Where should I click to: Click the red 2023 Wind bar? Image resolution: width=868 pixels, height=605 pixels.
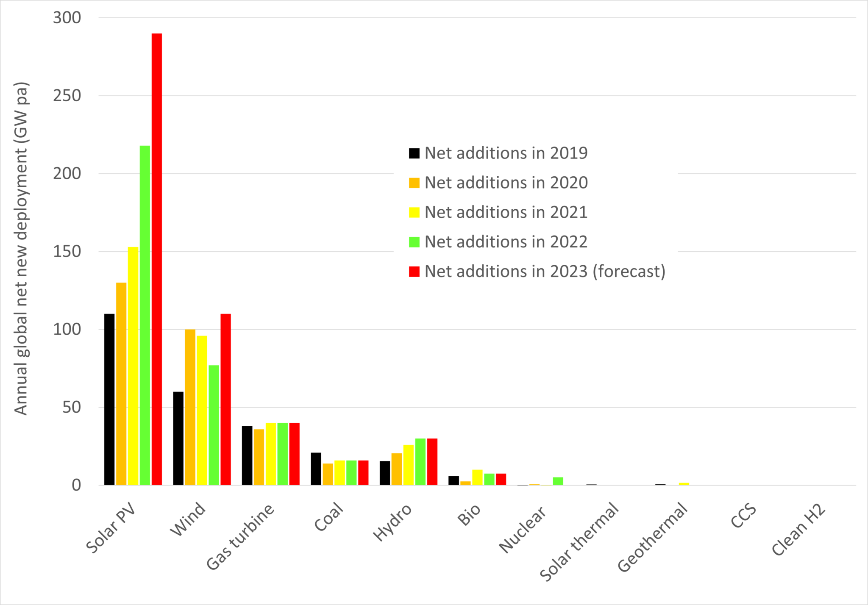[x=225, y=399]
